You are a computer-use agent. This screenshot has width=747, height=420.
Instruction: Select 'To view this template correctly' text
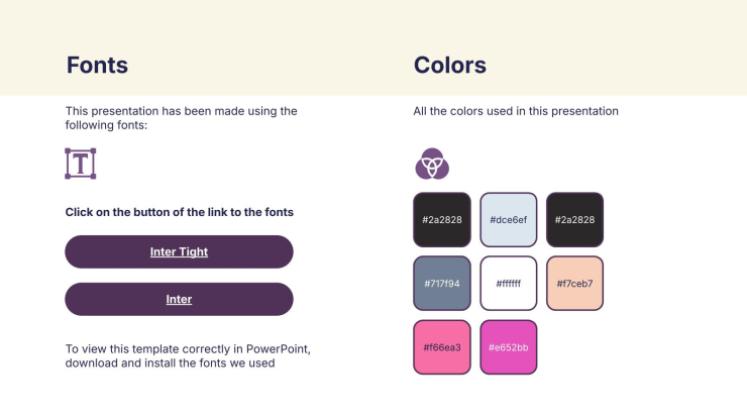pyautogui.click(x=187, y=349)
